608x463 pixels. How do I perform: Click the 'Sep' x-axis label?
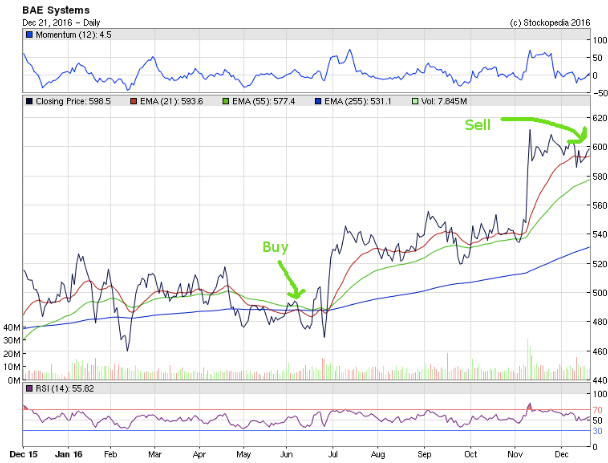click(424, 454)
